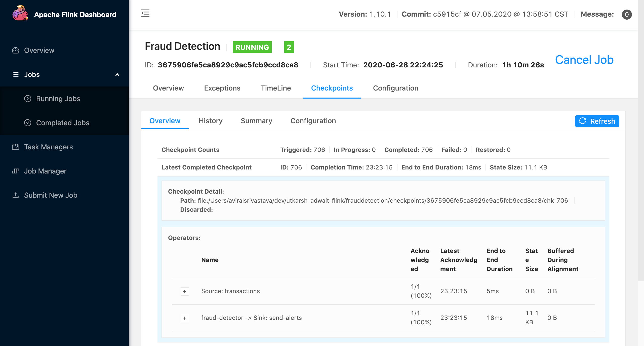This screenshot has width=644, height=346.
Task: Open the checkpoint History sub-tab
Action: (210, 121)
